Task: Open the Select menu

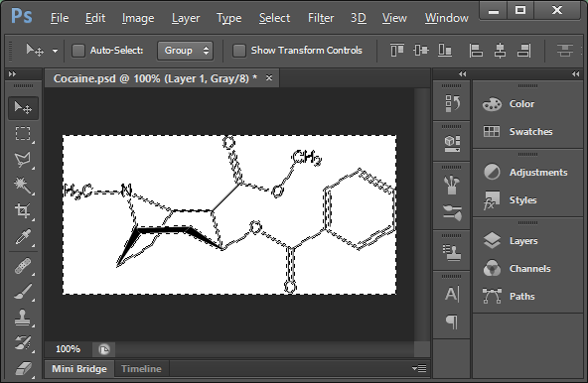Action: coord(274,18)
